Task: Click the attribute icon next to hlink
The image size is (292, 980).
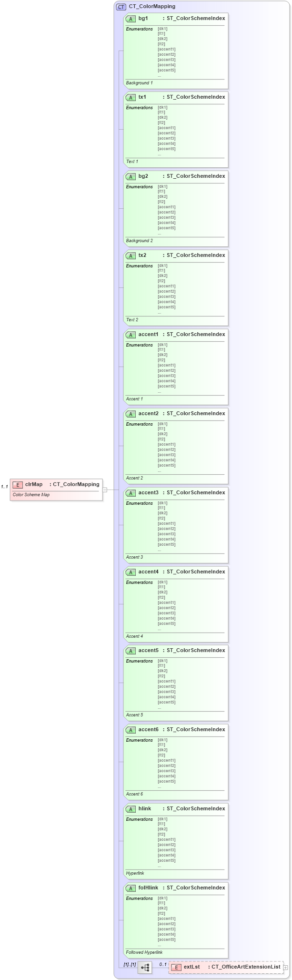Action: 131,809
